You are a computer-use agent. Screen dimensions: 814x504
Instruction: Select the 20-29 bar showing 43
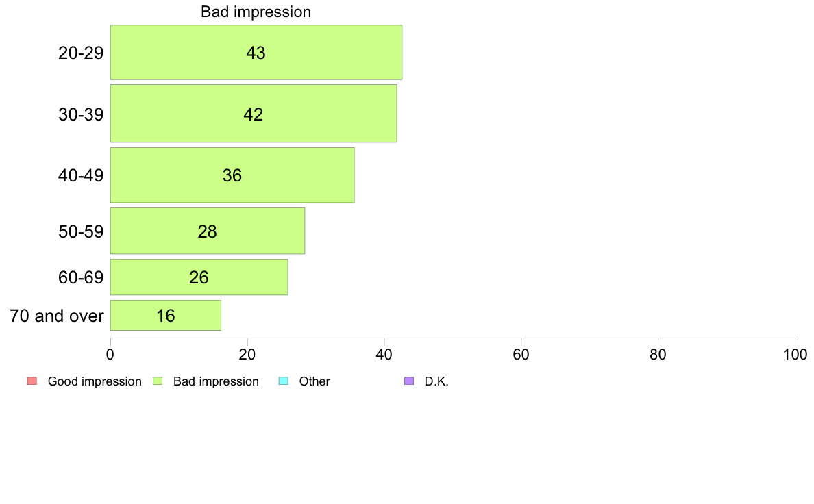[256, 53]
